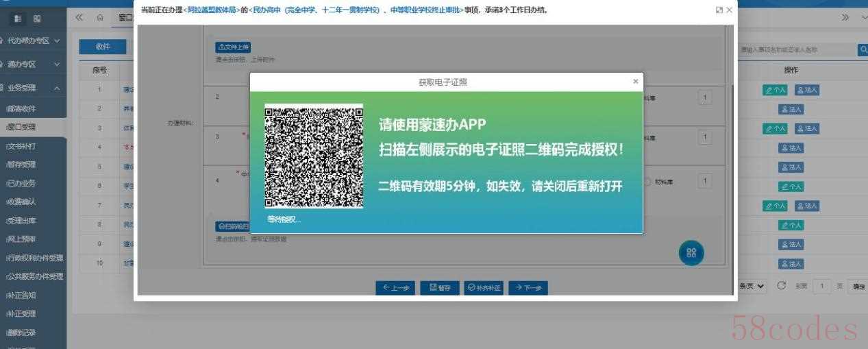Viewport: 868px width, 349px height.
Task: Click the round blue floating grid button
Action: point(691,252)
